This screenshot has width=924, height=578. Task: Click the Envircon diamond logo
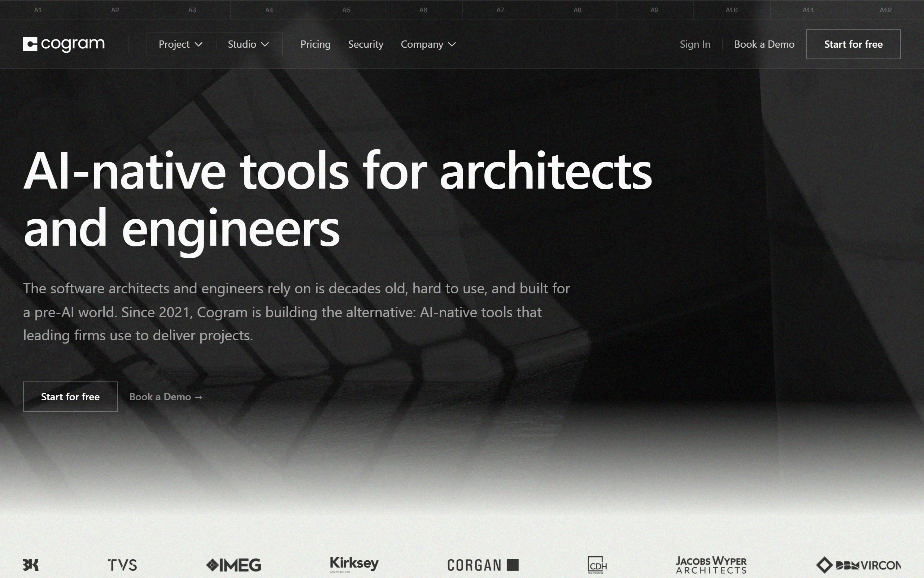click(858, 565)
